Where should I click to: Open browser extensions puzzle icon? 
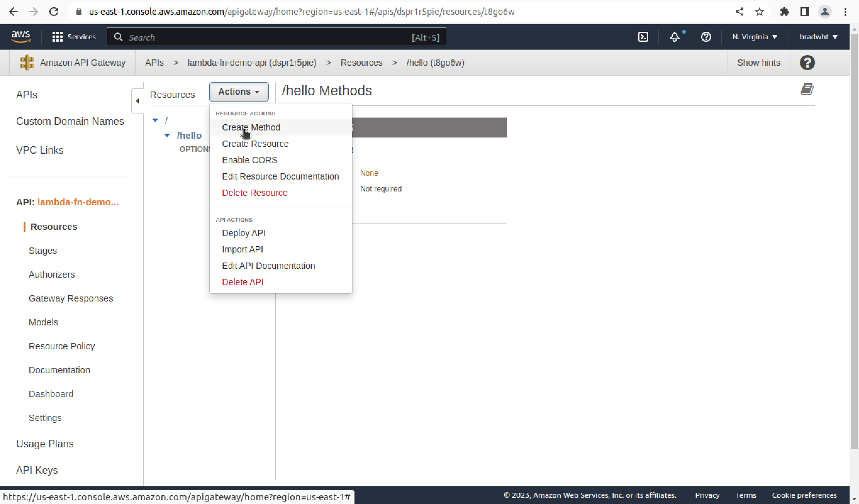click(784, 12)
